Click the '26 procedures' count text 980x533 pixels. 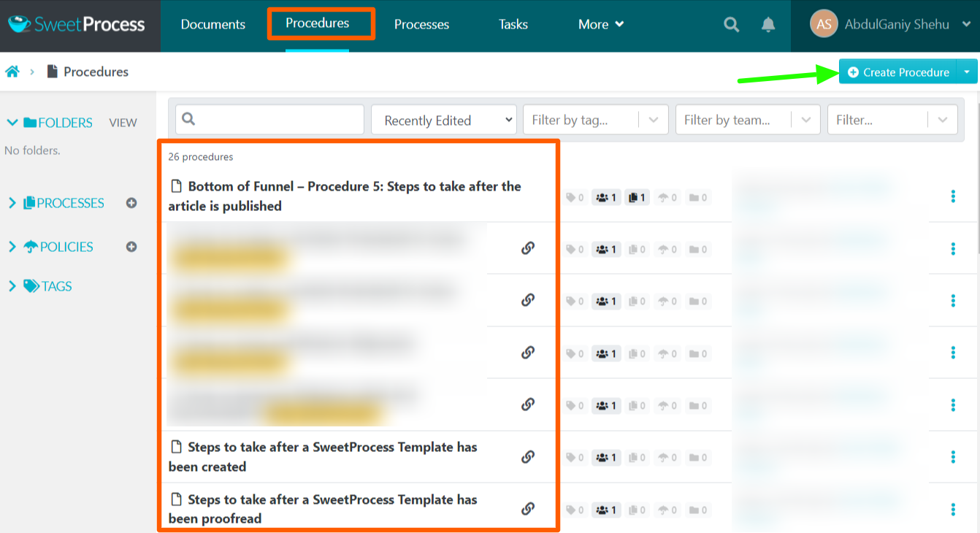[x=201, y=157]
